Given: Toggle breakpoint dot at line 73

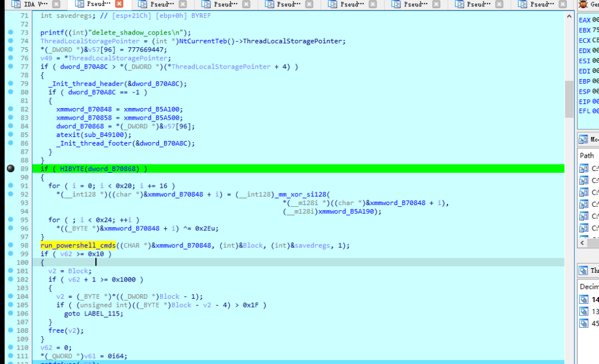Looking at the screenshot, I should (x=11, y=32).
